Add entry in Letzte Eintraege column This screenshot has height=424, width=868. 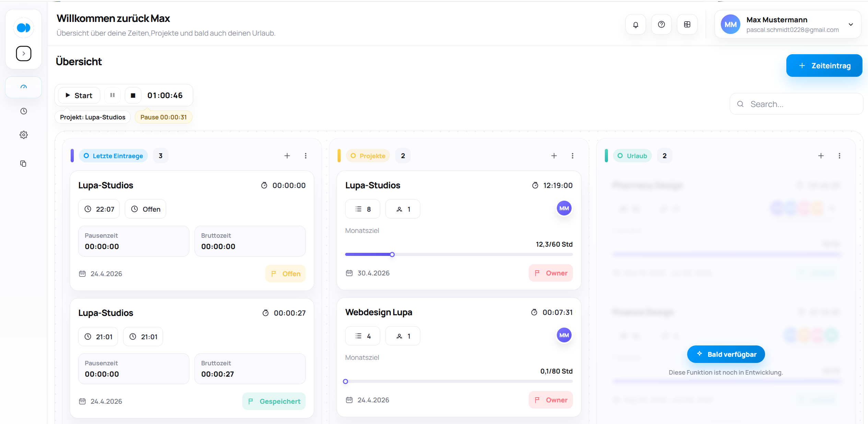click(287, 156)
